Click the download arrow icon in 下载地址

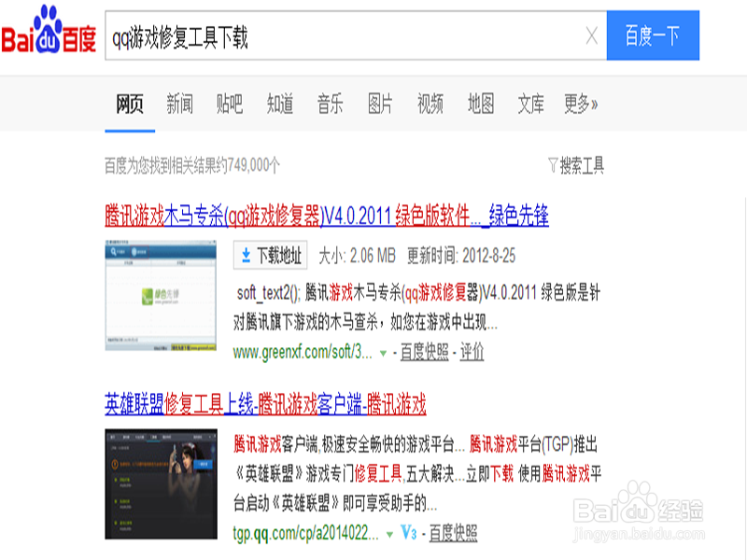(x=246, y=255)
